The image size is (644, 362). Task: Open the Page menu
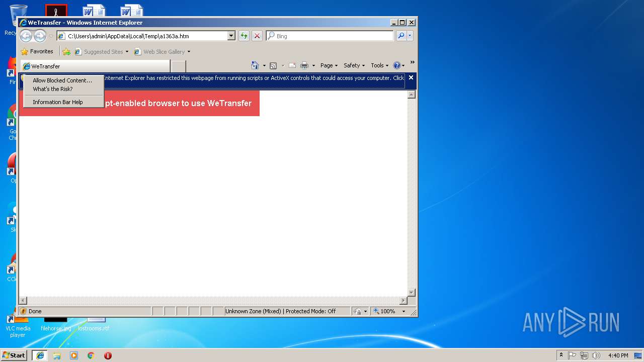pos(329,65)
